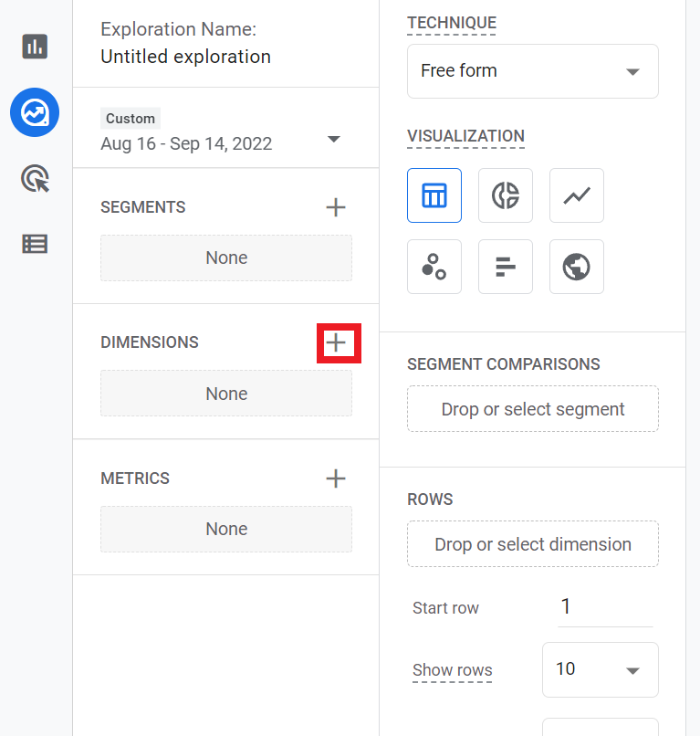Open Configure table icon in sidebar
The width and height of the screenshot is (700, 736).
coord(35,244)
